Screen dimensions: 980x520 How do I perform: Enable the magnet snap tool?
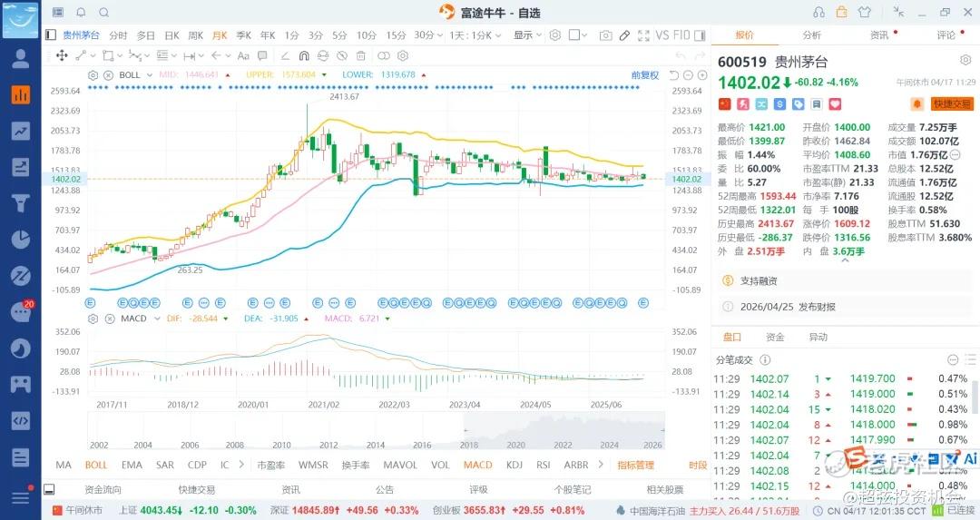(x=304, y=55)
